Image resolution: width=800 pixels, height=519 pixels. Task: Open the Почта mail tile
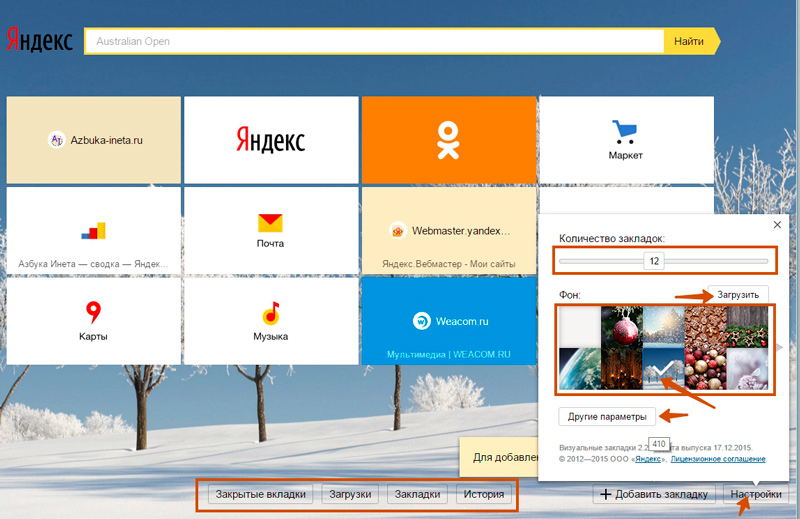point(271,231)
